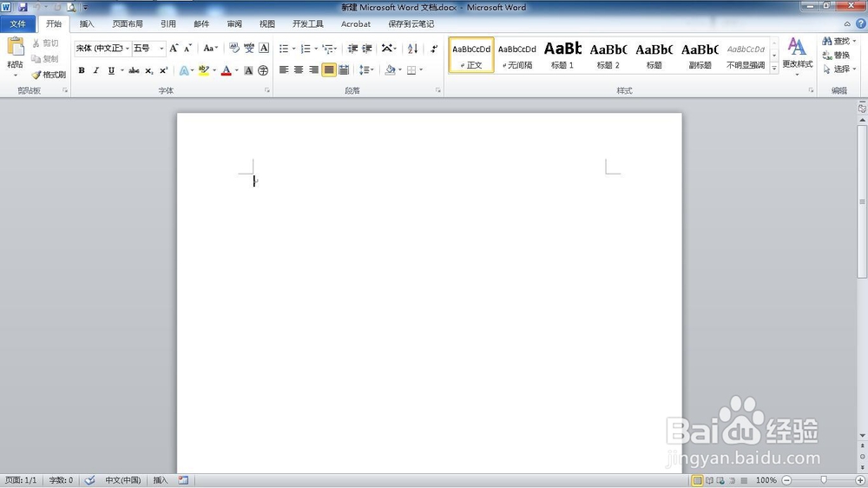Align text to the left

(284, 69)
